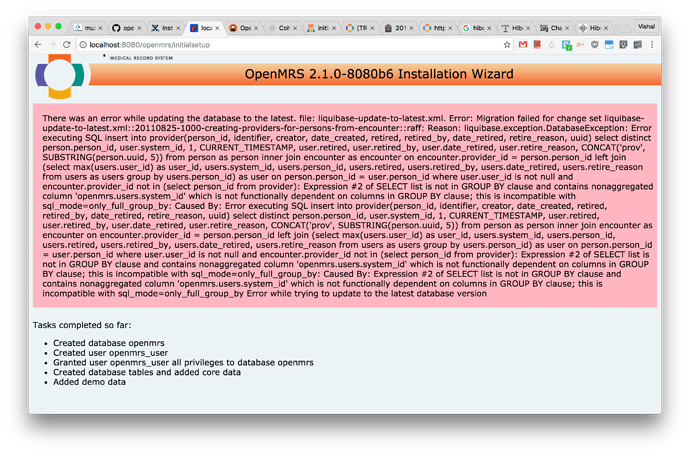Screen dimensions: 690x455
Task: Close the 'Inst' tab
Action: click(178, 28)
